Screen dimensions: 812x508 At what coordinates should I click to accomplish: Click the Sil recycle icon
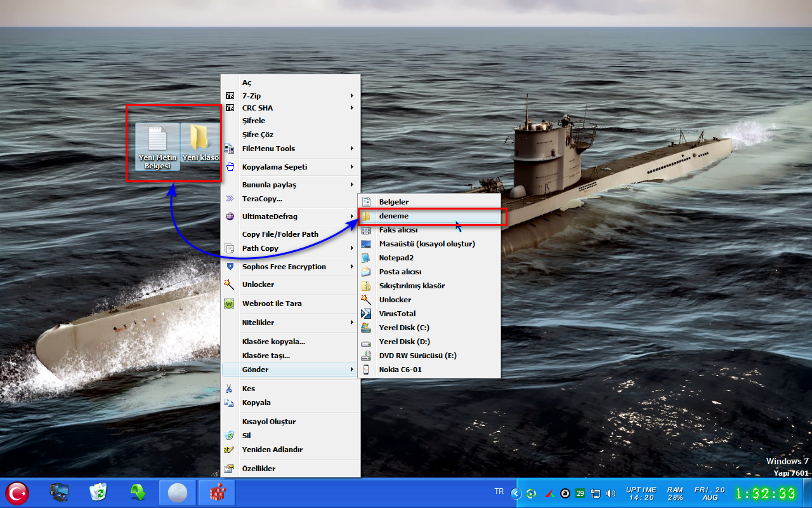coord(230,436)
